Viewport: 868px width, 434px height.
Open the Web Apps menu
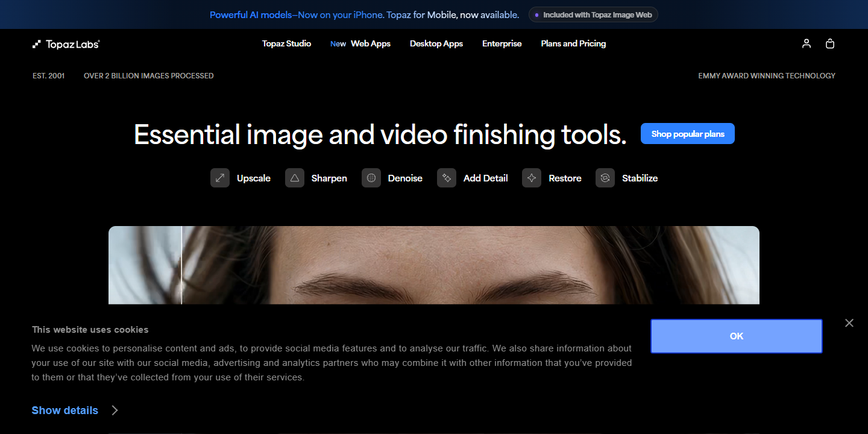coord(371,43)
